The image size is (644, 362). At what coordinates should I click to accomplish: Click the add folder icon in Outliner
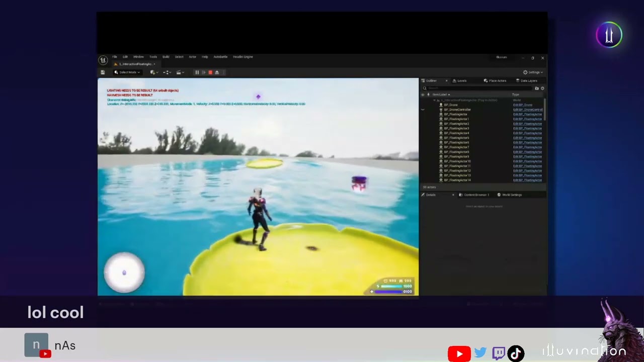537,88
